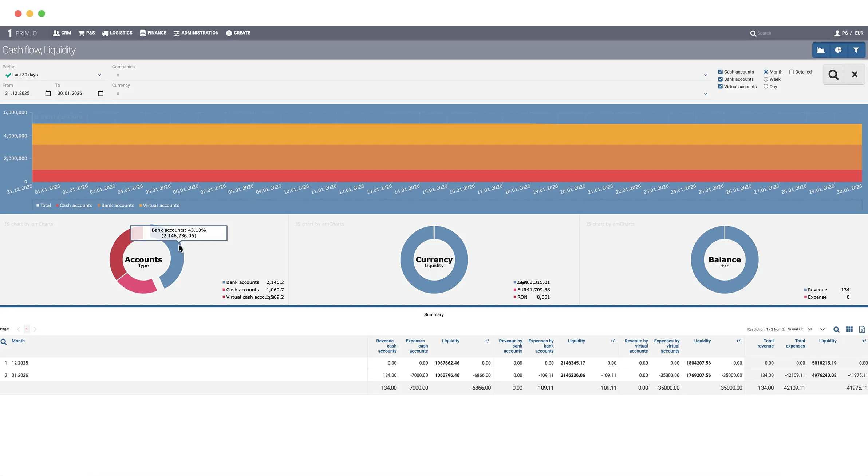Open the CRM menu
868x476 pixels.
pyautogui.click(x=62, y=33)
